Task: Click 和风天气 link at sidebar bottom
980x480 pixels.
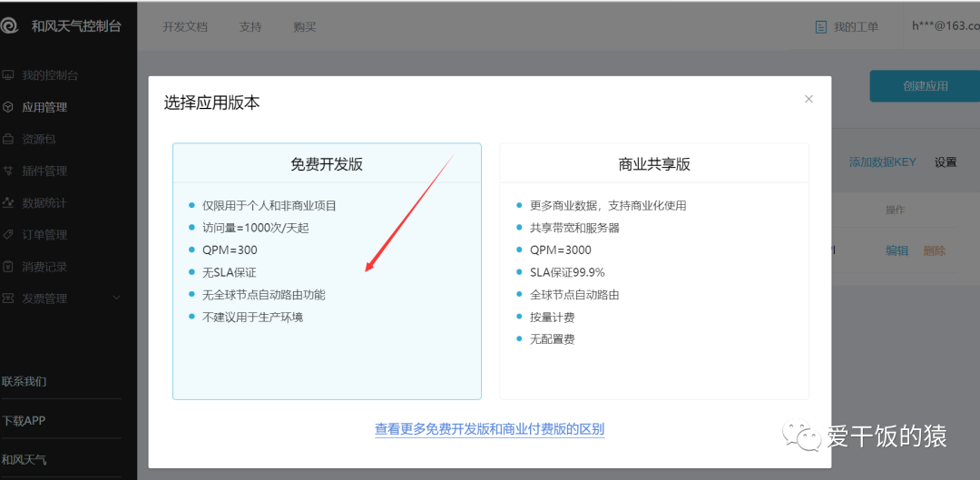Action: click(x=24, y=460)
